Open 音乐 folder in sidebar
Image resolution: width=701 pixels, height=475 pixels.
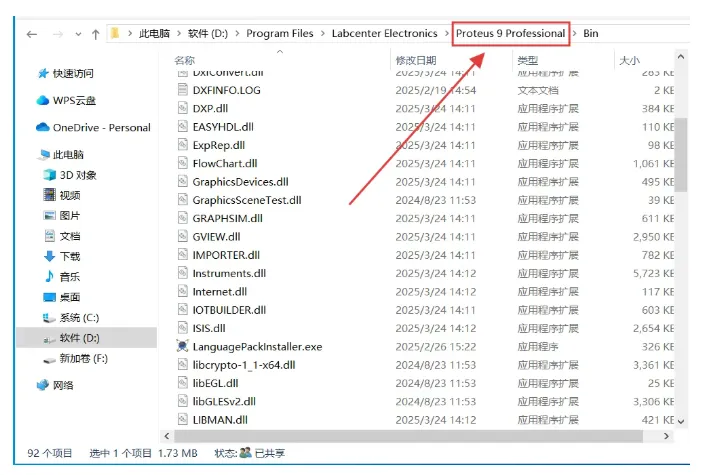[x=70, y=277]
